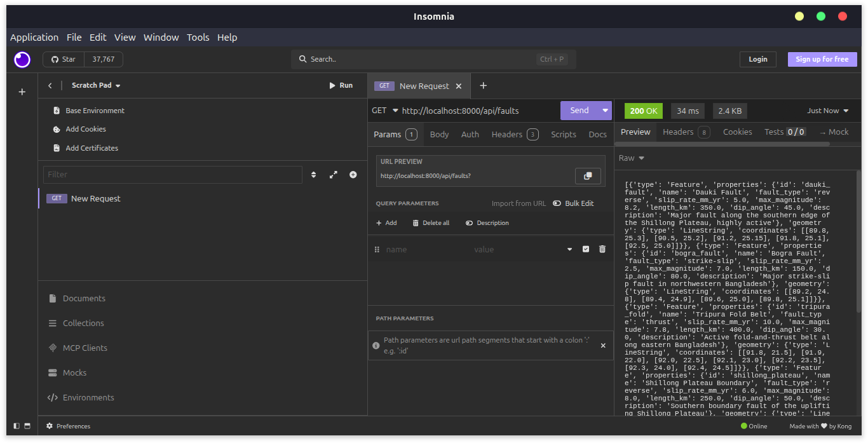Click the plus icon in left sidebar

pos(22,92)
